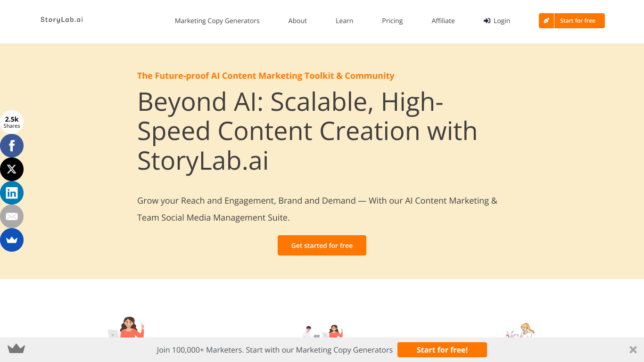Screen dimensions: 644x362
Task: Open the About menu item
Action: tap(297, 21)
